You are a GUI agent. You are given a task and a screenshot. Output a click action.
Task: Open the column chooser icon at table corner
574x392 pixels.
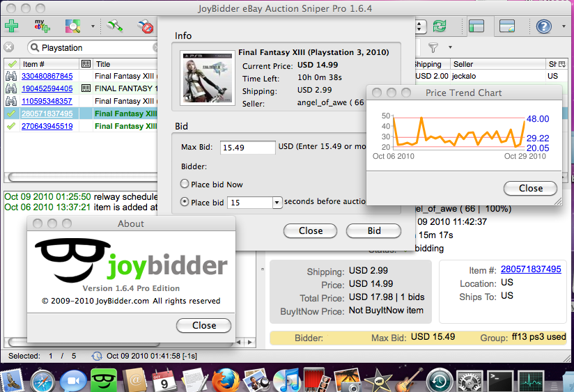click(x=562, y=64)
